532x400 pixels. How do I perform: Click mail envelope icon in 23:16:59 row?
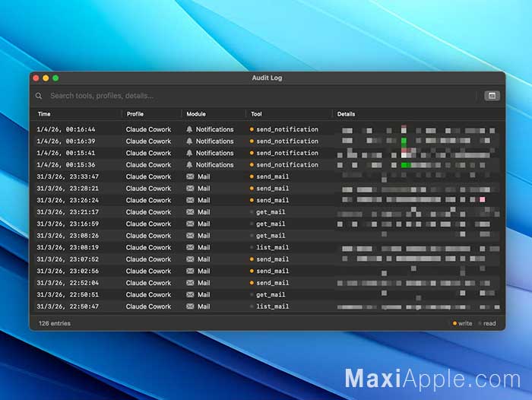point(190,224)
